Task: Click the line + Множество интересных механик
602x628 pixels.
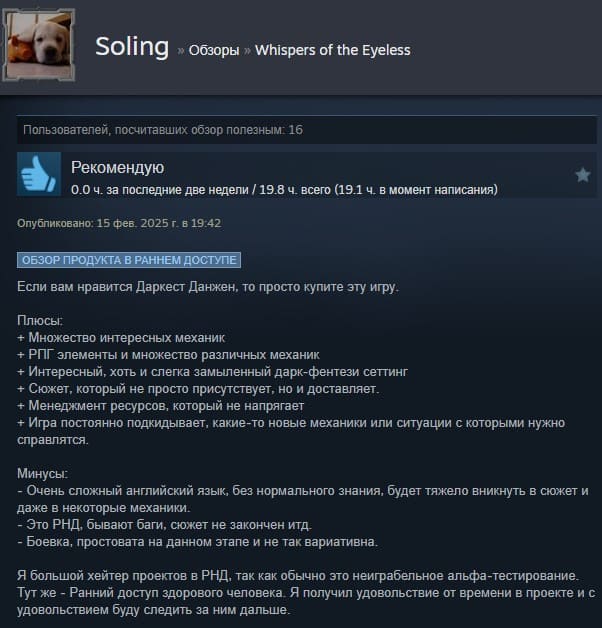Action: tap(121, 338)
